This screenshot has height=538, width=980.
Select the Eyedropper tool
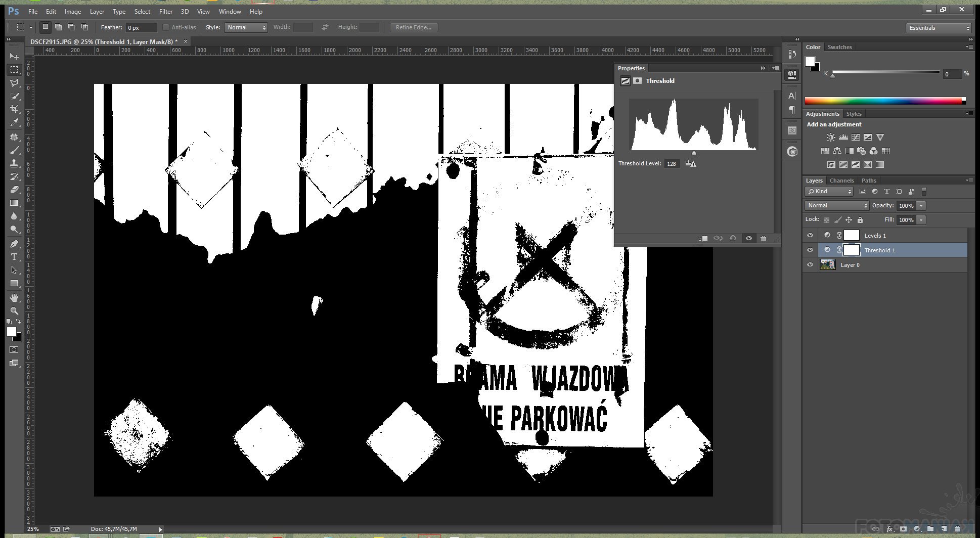coord(14,122)
